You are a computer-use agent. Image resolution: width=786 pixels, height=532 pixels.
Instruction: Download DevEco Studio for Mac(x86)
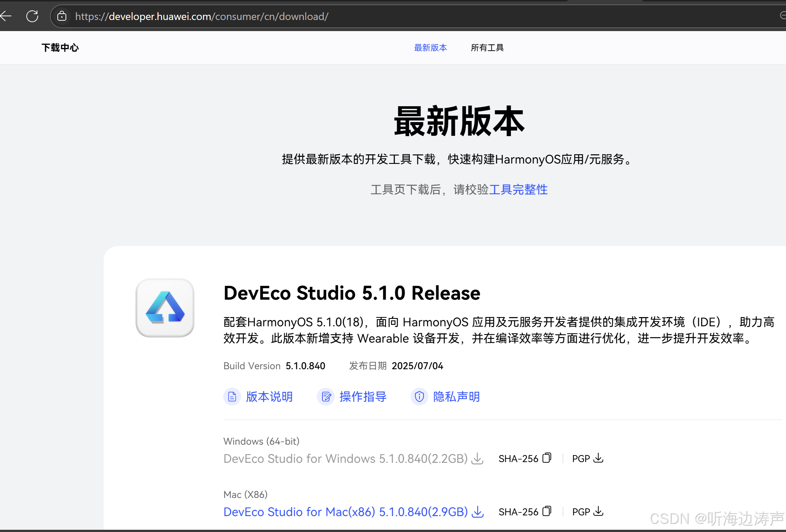click(345, 512)
